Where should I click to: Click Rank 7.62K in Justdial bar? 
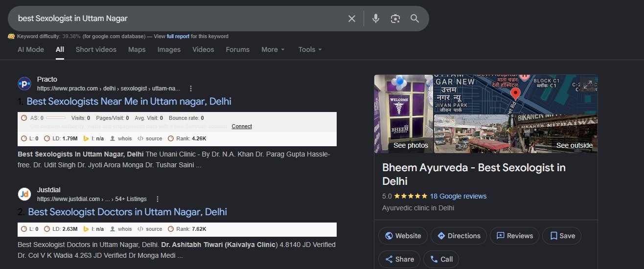[x=187, y=229]
